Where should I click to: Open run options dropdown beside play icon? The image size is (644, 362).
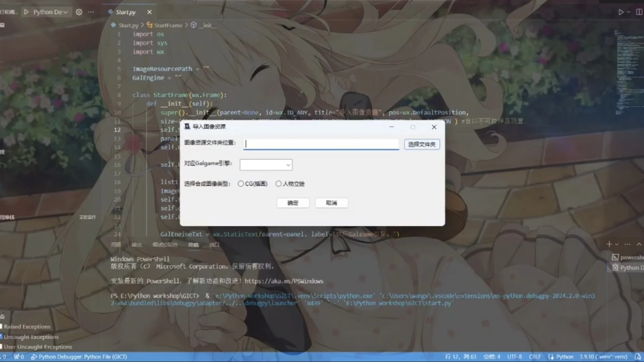pyautogui.click(x=629, y=12)
